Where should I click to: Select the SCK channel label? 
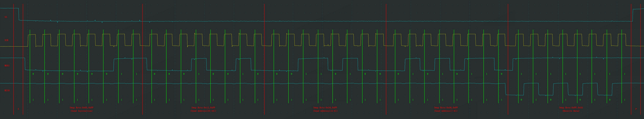6,40
